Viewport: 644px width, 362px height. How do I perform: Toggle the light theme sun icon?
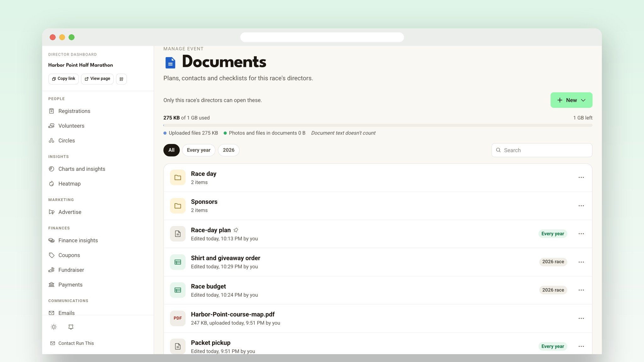coord(54,327)
